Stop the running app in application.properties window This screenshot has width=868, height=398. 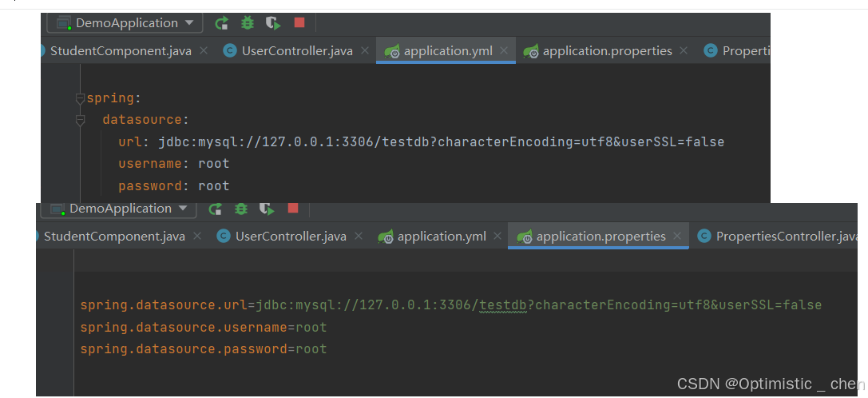293,209
